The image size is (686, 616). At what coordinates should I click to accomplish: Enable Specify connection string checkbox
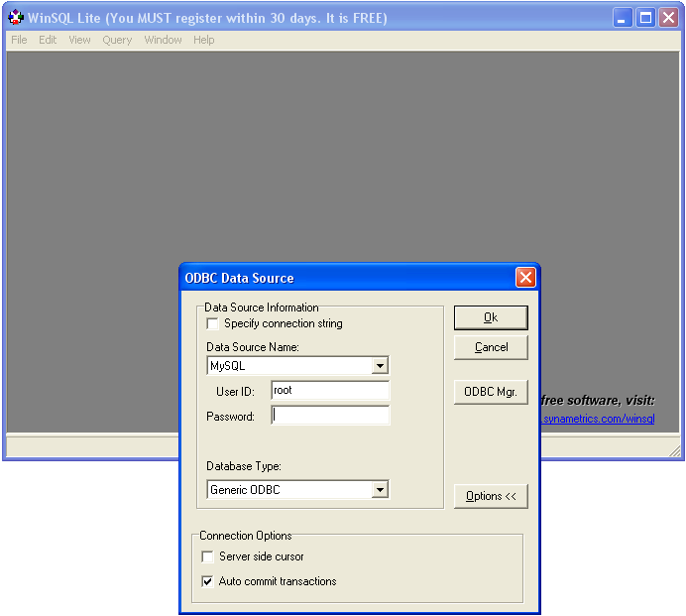click(212, 323)
